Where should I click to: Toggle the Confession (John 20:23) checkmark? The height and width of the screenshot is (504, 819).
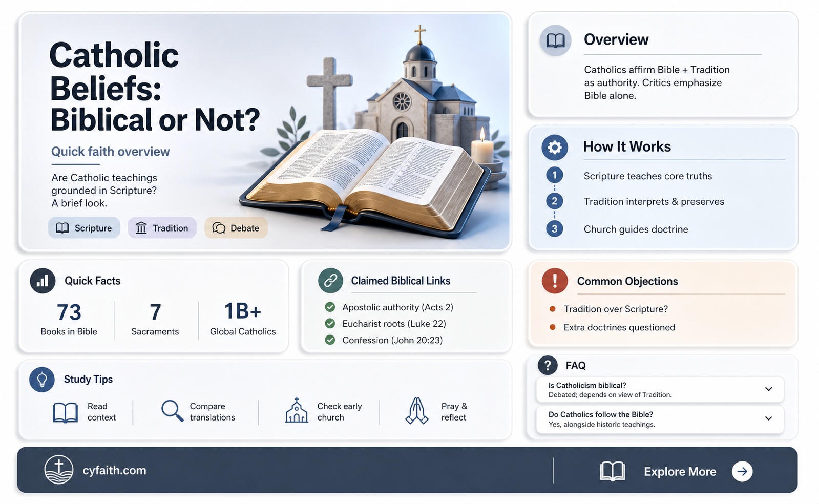pos(330,340)
